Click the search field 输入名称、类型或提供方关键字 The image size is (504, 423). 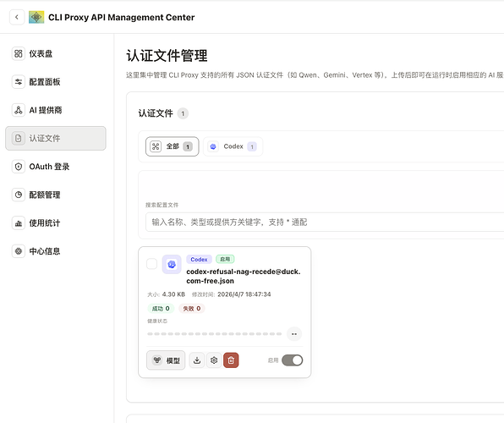click(x=325, y=222)
